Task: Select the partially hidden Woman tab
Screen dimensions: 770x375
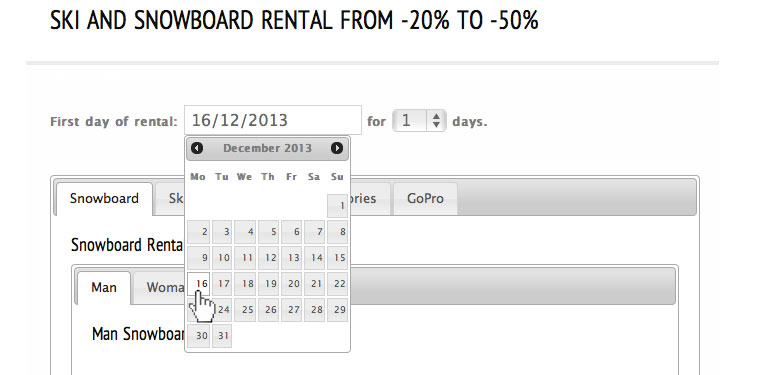Action: [x=159, y=288]
